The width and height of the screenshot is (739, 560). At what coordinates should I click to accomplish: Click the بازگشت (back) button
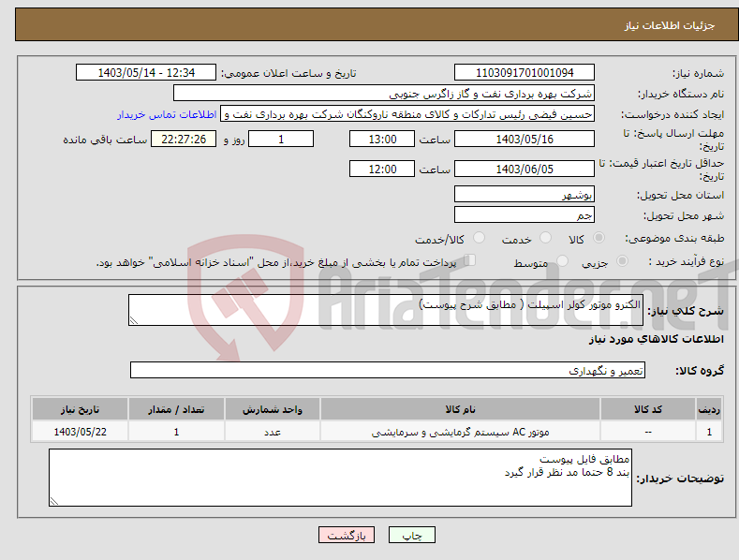[x=347, y=535]
